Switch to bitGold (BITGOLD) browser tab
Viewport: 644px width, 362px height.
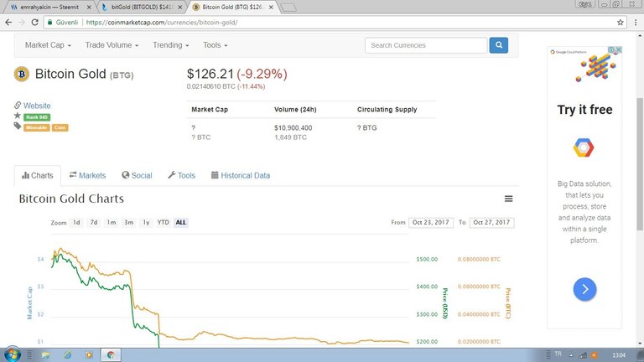tap(142, 7)
